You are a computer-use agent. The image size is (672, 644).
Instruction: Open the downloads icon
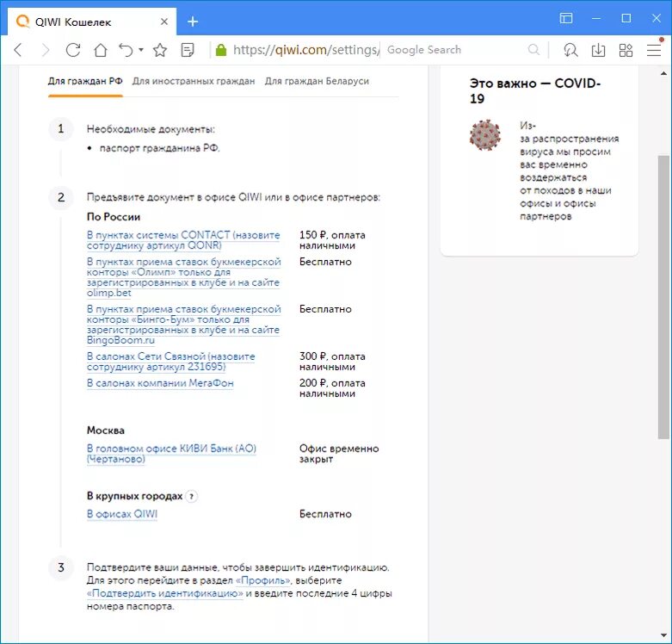[598, 50]
